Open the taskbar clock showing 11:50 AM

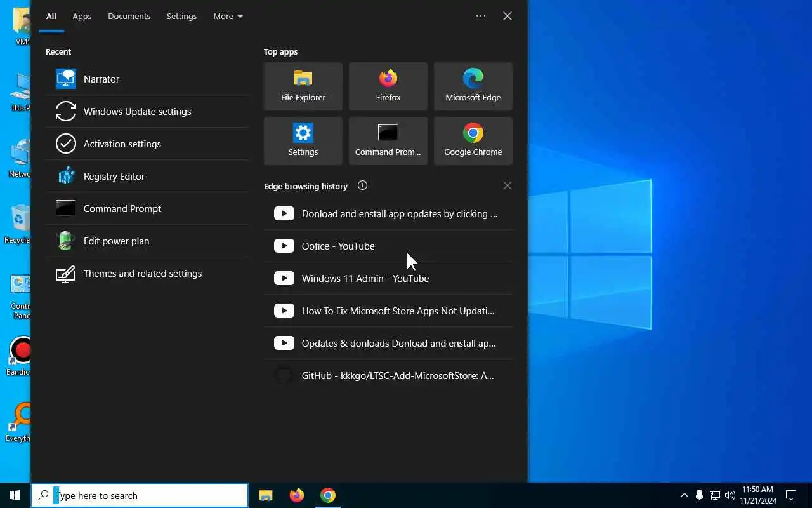[758, 495]
